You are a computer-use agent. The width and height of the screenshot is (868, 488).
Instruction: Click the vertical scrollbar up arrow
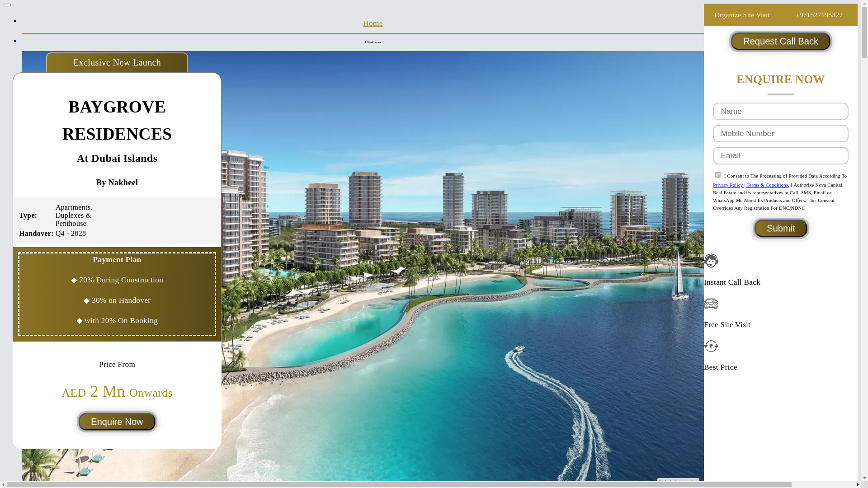pos(864,3)
